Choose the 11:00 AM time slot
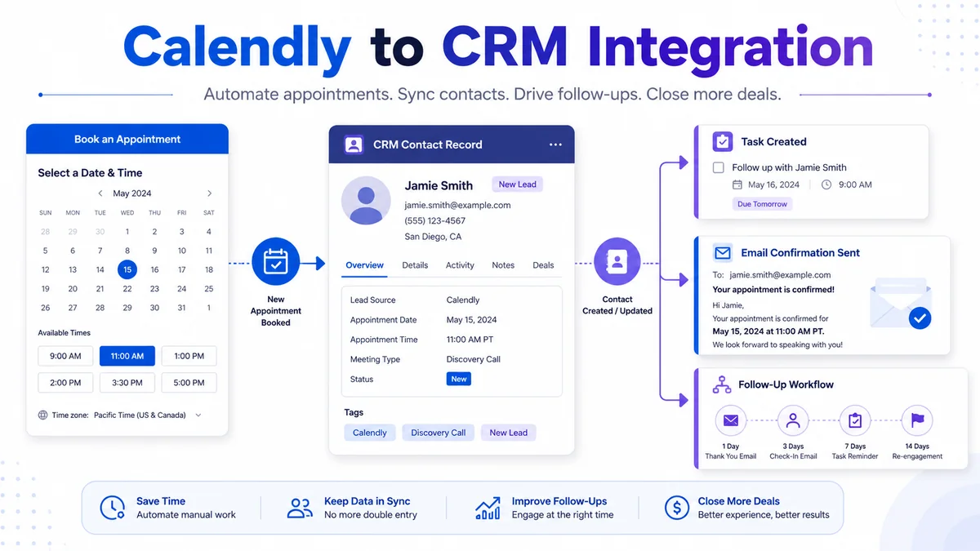Viewport: 980px width, 551px height. pos(127,356)
